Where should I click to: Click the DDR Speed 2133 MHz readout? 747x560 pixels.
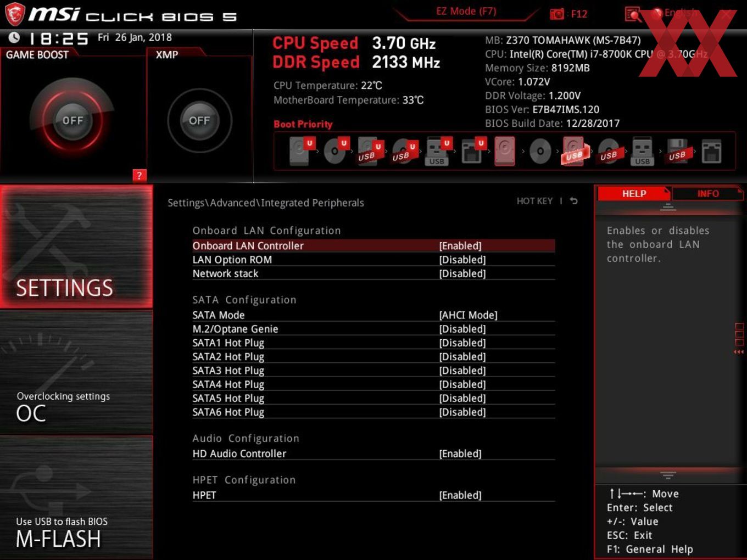[356, 62]
